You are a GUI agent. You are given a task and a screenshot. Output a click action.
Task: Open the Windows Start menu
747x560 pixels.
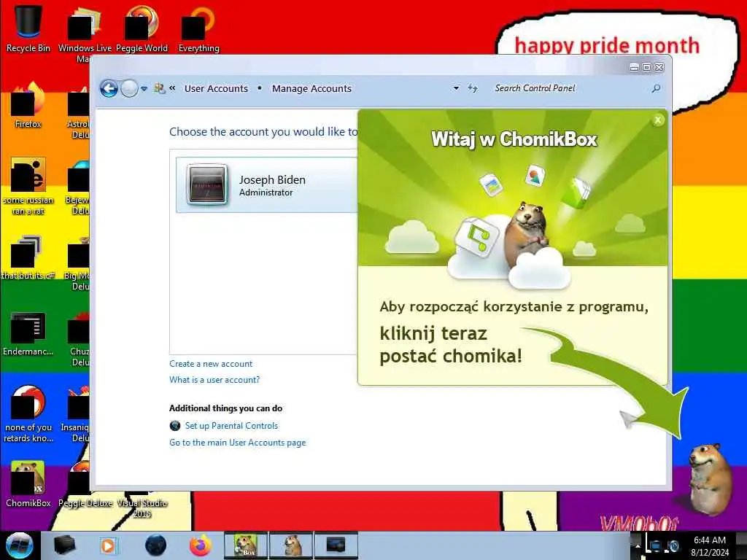coord(19,545)
